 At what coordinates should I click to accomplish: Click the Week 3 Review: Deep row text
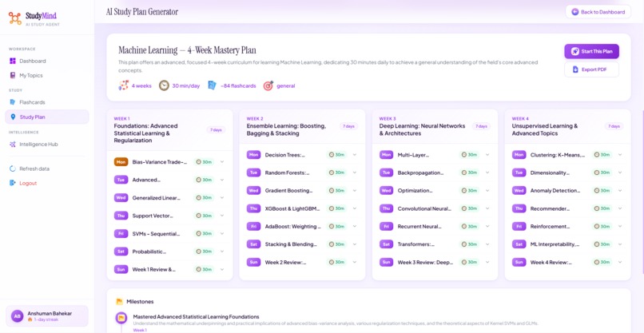(x=425, y=262)
